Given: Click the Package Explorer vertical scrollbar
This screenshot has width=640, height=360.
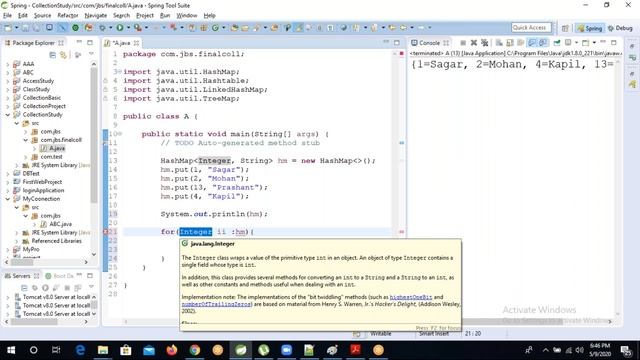Looking at the screenshot, I should 93,135.
